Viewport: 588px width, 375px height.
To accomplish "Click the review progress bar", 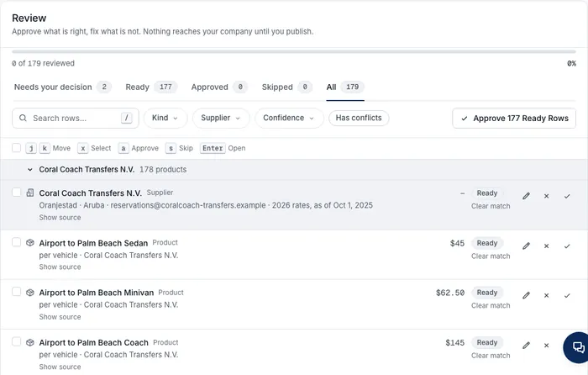I will 294,52.
